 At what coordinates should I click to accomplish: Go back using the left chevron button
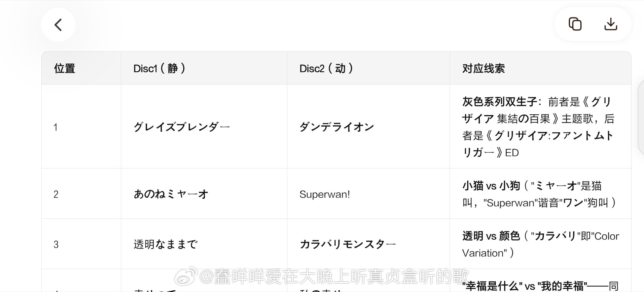coord(58,25)
